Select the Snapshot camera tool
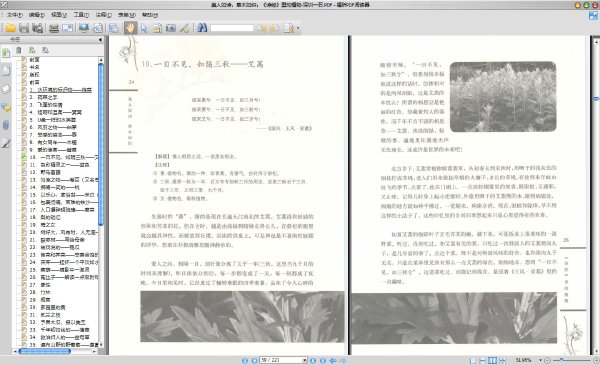The image size is (600, 365). pyautogui.click(x=171, y=28)
